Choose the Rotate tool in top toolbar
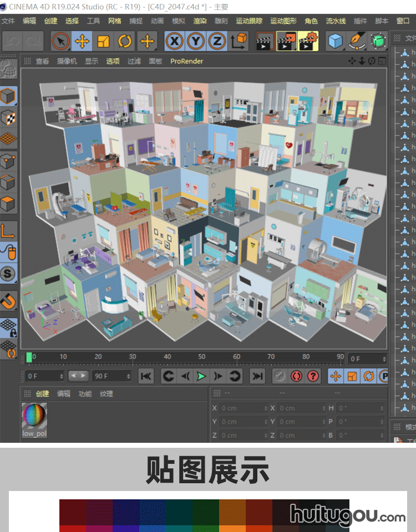The width and height of the screenshot is (416, 532). (x=125, y=41)
